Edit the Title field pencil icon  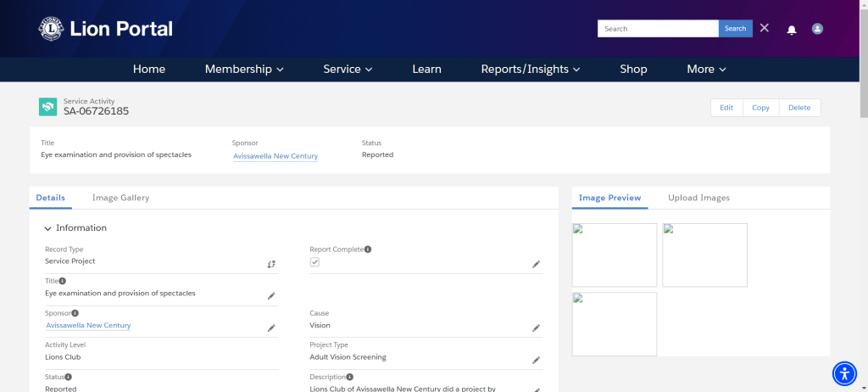click(x=271, y=296)
